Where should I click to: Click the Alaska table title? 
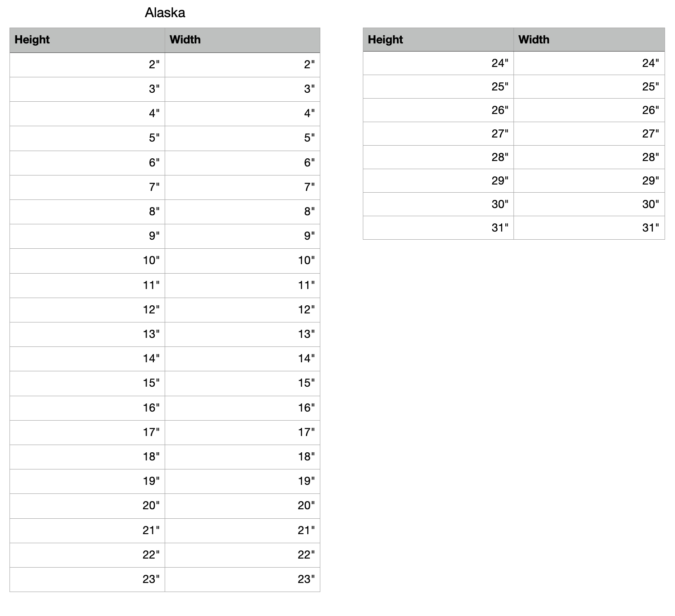pos(165,13)
